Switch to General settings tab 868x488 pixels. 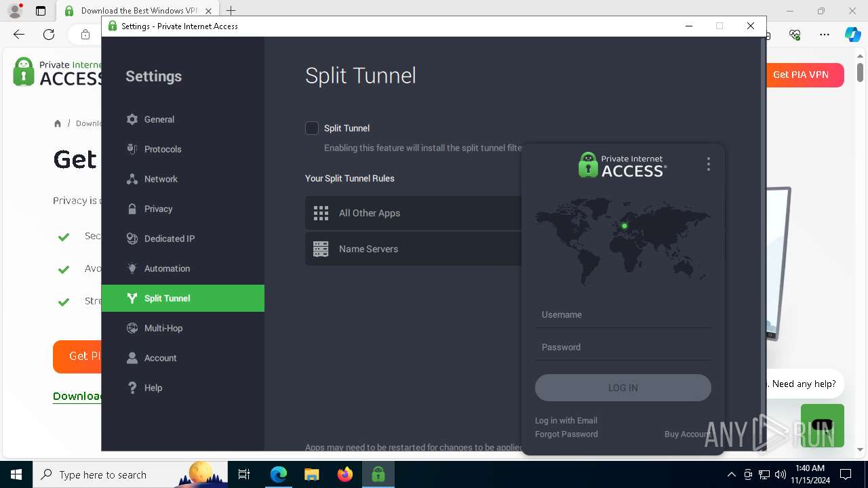[x=183, y=119]
